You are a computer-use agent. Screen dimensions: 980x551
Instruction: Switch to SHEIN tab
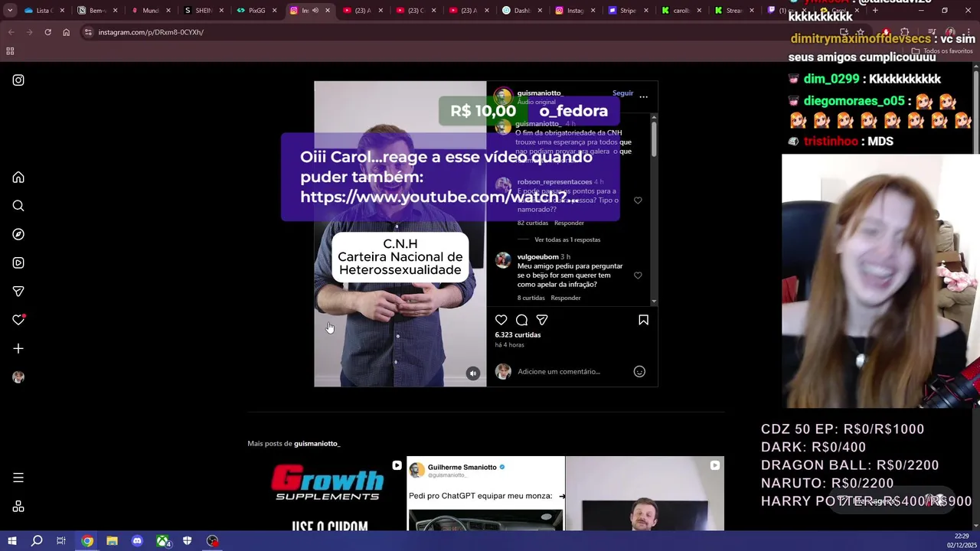coord(202,11)
